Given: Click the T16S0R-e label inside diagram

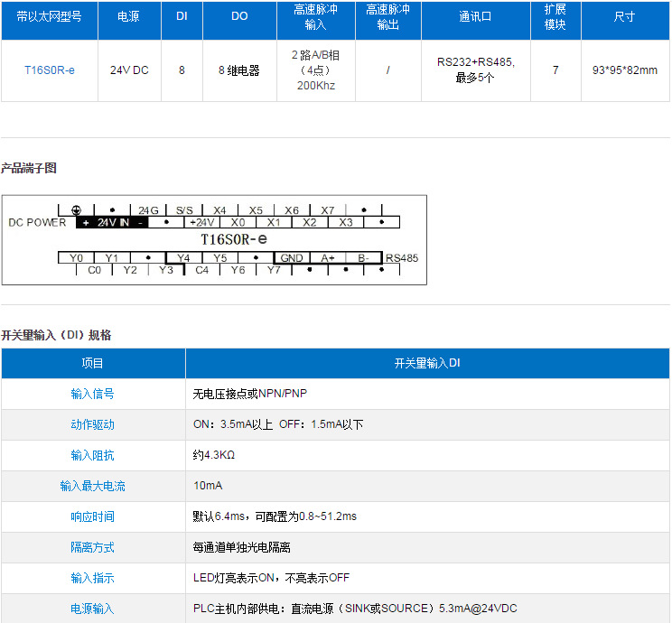Looking at the screenshot, I should coord(234,239).
